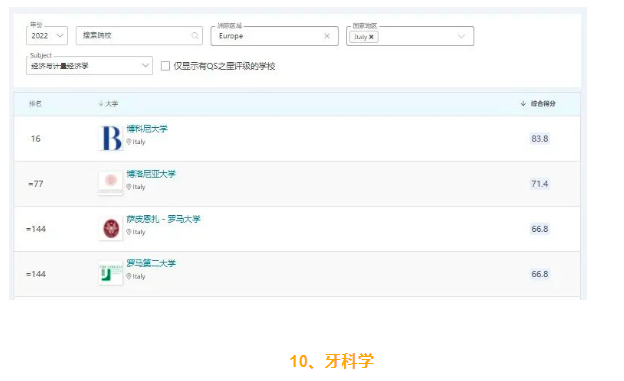
Task: Click the Bocconi University logo
Action: tap(111, 138)
